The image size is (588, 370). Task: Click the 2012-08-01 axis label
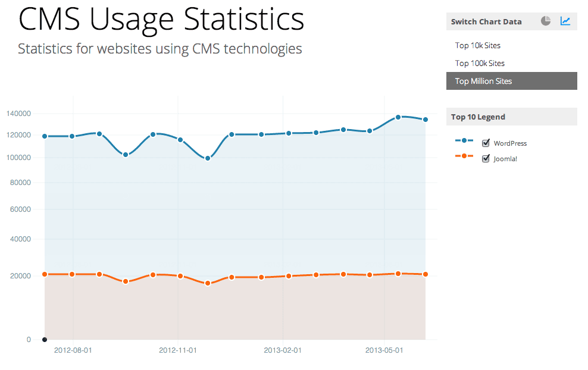pos(73,350)
